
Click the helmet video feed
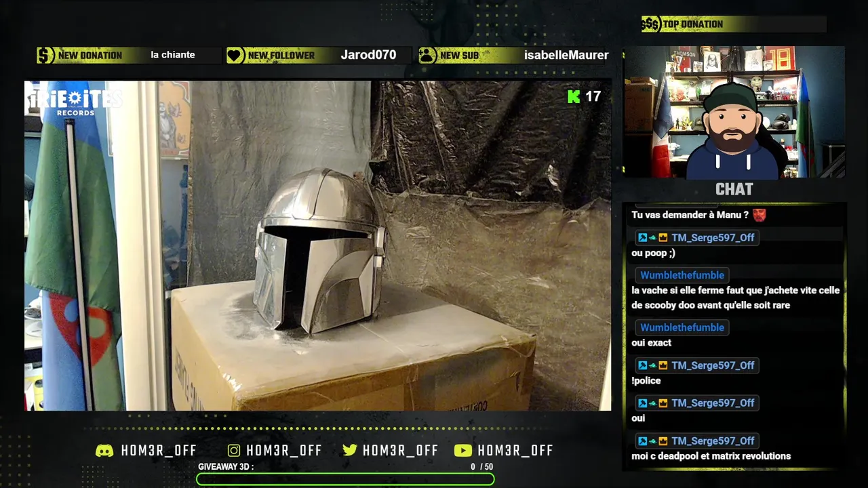tap(318, 245)
